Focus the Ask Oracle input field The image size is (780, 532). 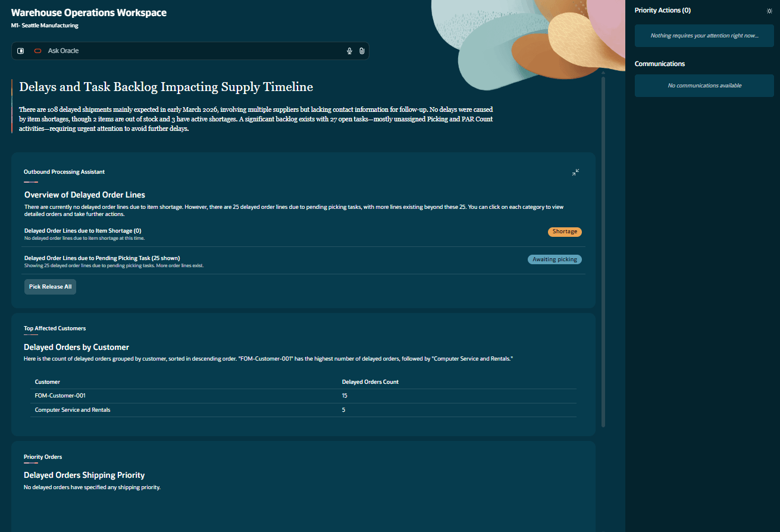pyautogui.click(x=190, y=51)
